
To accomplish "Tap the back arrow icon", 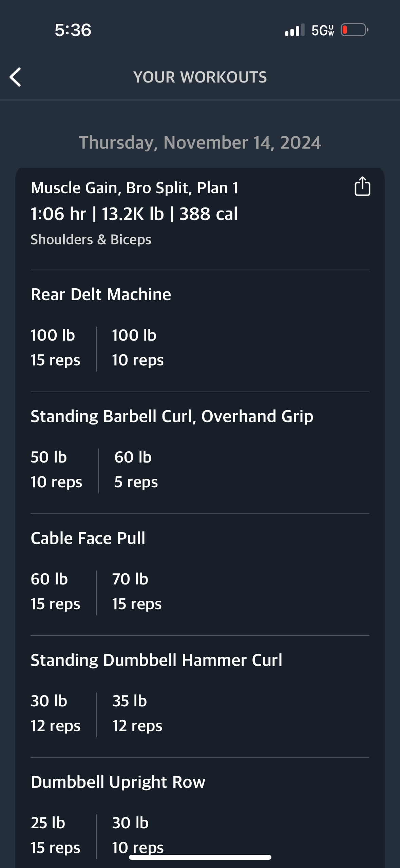I will click(15, 77).
